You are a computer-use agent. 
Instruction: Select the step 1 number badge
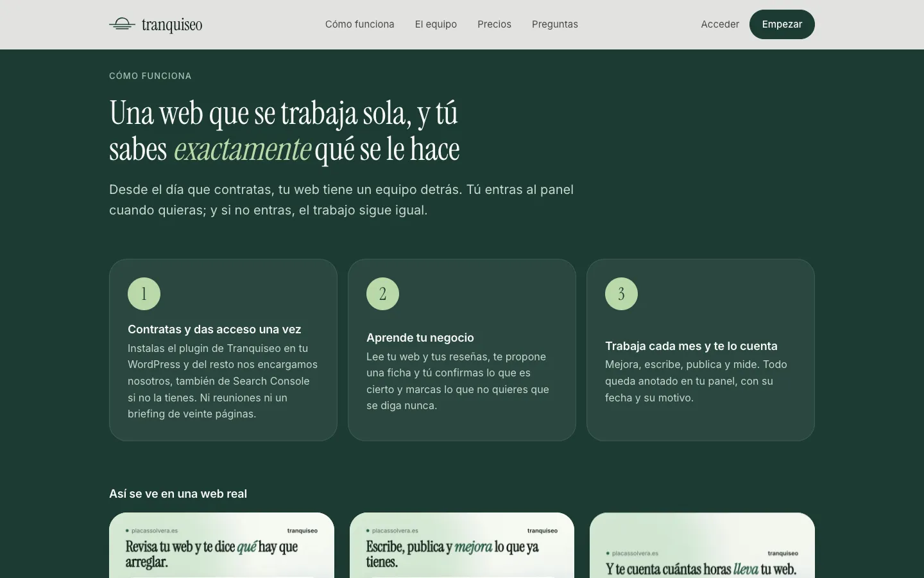point(144,293)
